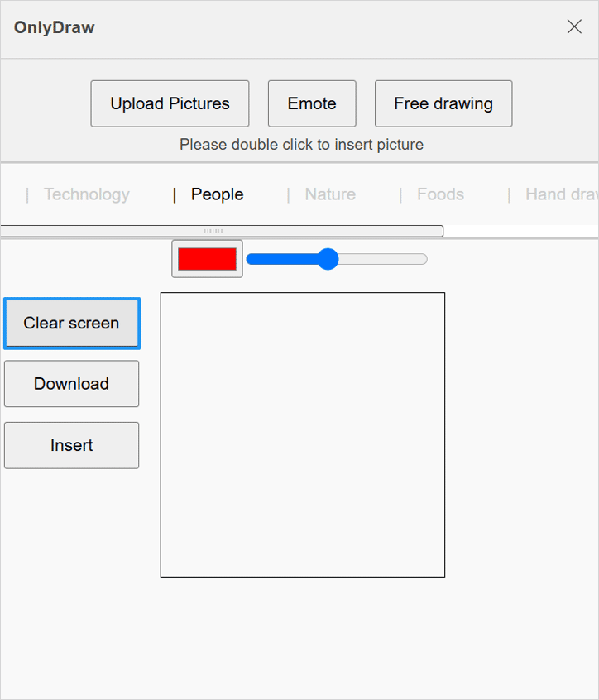Download the drawing
This screenshot has height=700, width=599.
(71, 384)
